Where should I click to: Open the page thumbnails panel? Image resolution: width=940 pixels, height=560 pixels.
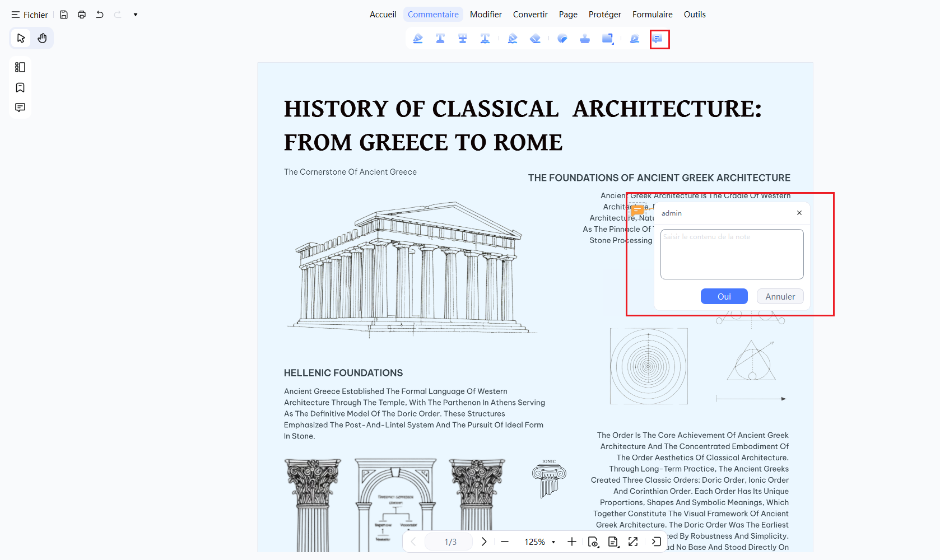(20, 67)
